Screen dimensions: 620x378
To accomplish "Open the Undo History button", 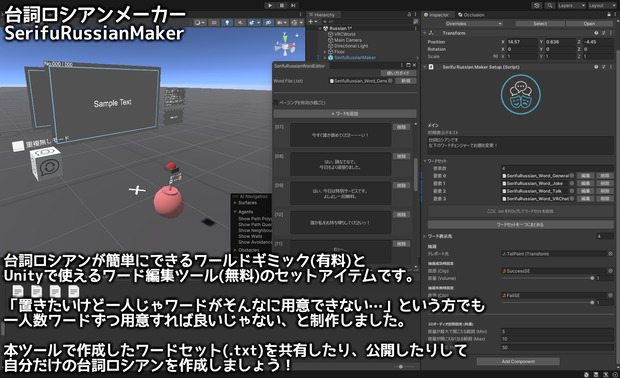I will click(x=537, y=6).
